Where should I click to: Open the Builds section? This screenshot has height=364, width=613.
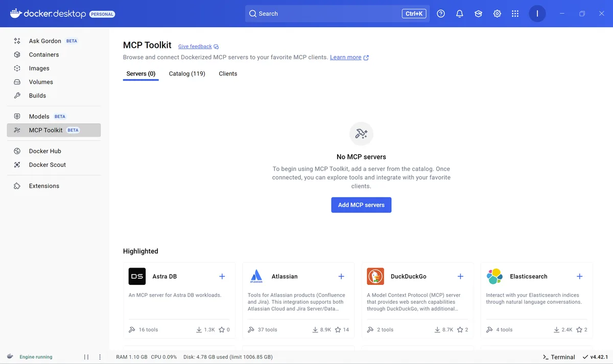click(x=54, y=95)
